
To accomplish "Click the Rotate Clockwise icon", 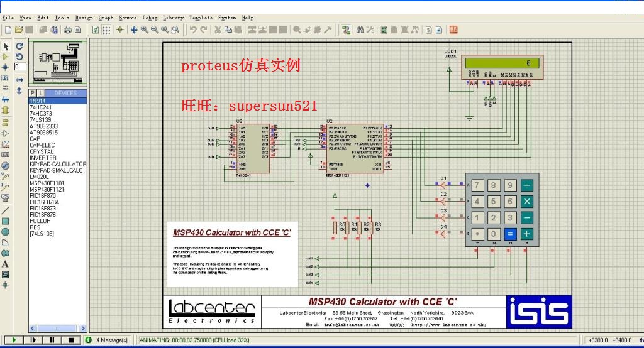I will [19, 46].
